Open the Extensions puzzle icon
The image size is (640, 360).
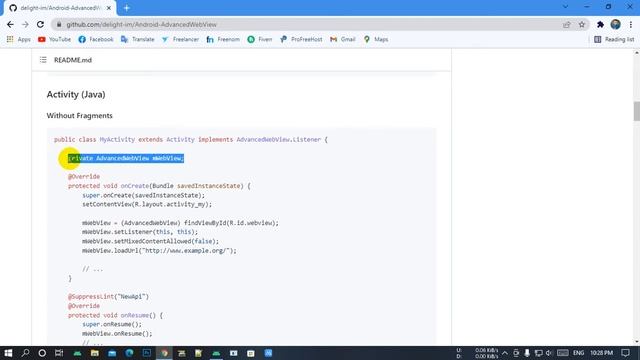600,24
